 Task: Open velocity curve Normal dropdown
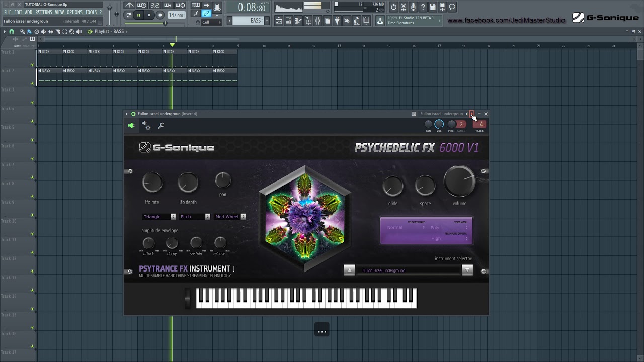[406, 228]
